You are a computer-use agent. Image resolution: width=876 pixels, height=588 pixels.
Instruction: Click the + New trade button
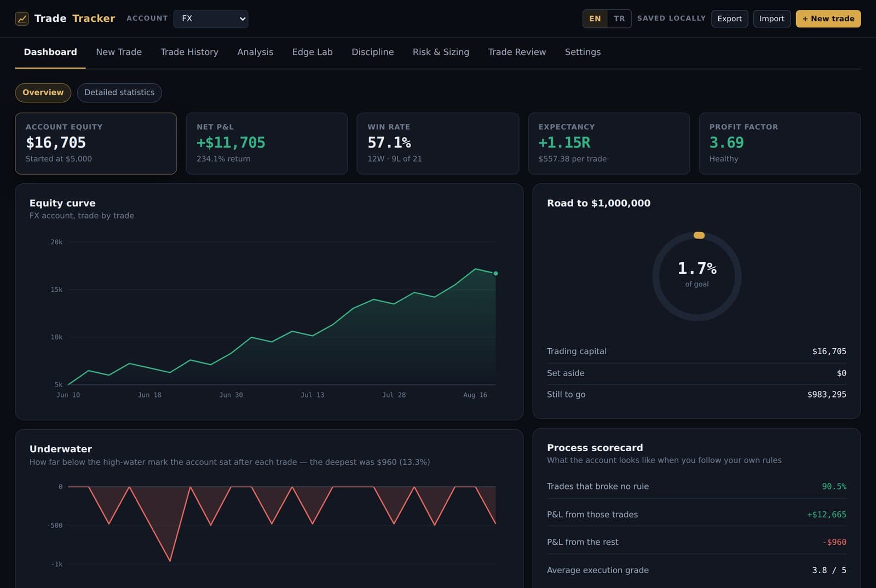pyautogui.click(x=828, y=19)
